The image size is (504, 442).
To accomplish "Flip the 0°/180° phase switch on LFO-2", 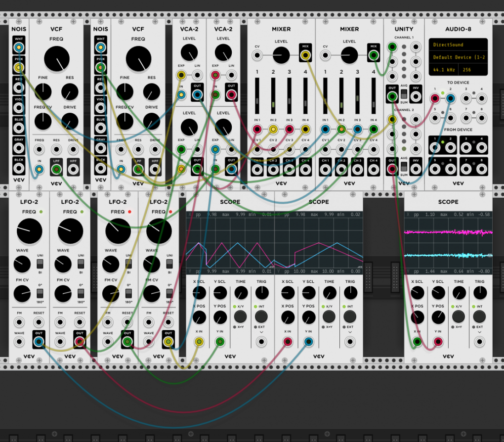I will 41,293.
